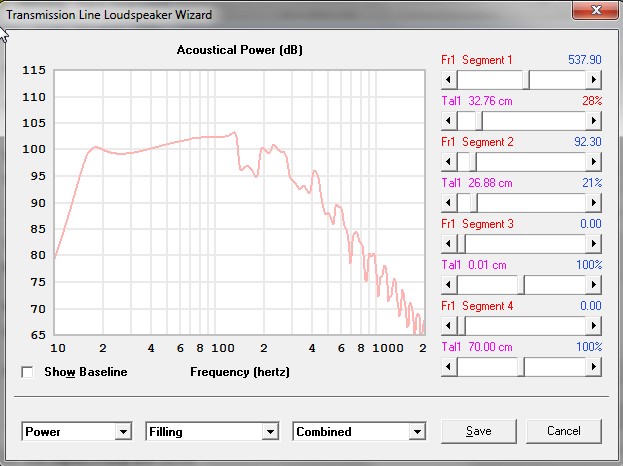Click right arrow of Segment 4 Fr1 slider
The height and width of the screenshot is (466, 623).
click(x=594, y=326)
